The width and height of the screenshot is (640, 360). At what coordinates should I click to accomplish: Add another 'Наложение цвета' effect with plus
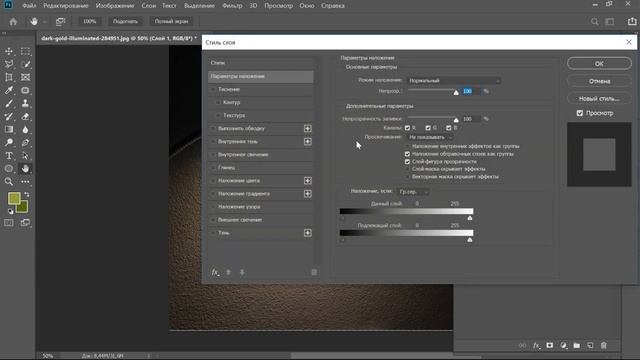pos(308,180)
